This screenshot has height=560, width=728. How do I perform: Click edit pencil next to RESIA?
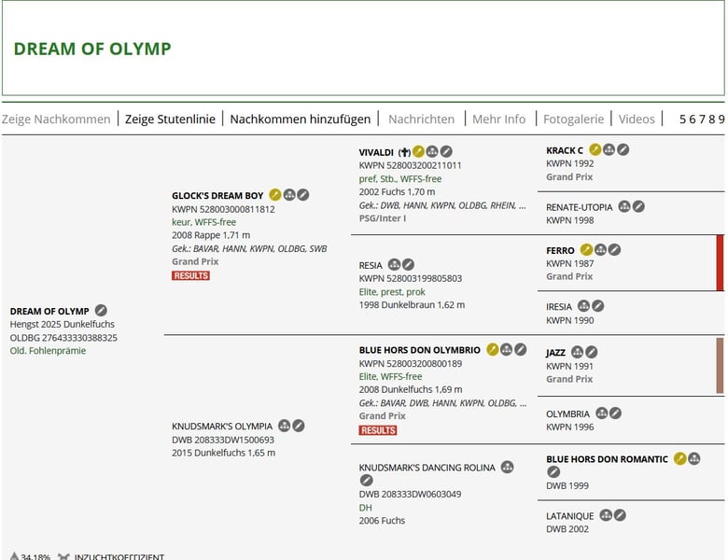pos(408,265)
